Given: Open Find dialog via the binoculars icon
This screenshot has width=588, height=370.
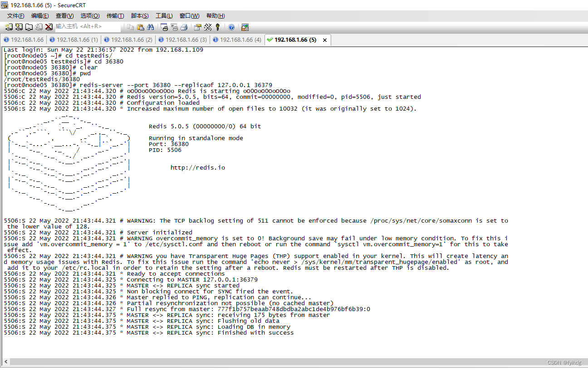Looking at the screenshot, I should coord(151,27).
